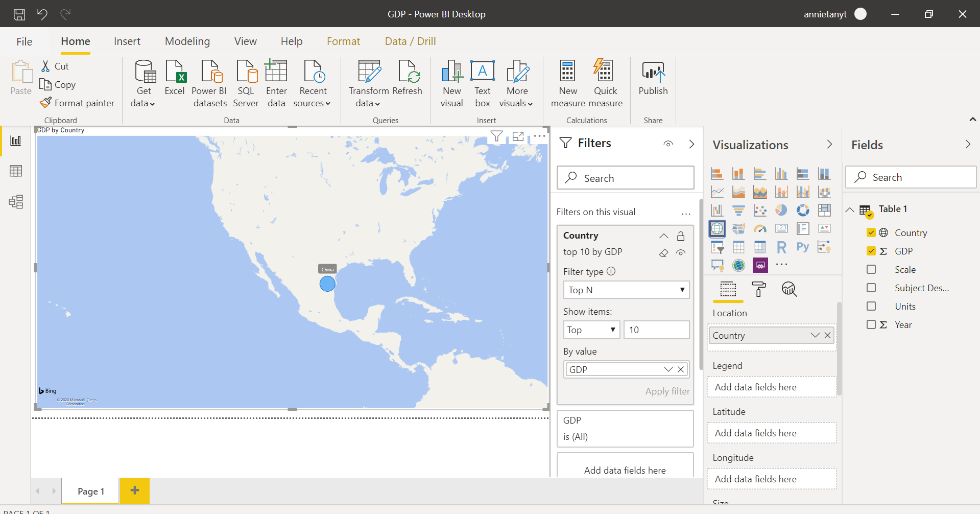Click the Save icon in title bar
Image resolution: width=980 pixels, height=514 pixels.
click(19, 14)
